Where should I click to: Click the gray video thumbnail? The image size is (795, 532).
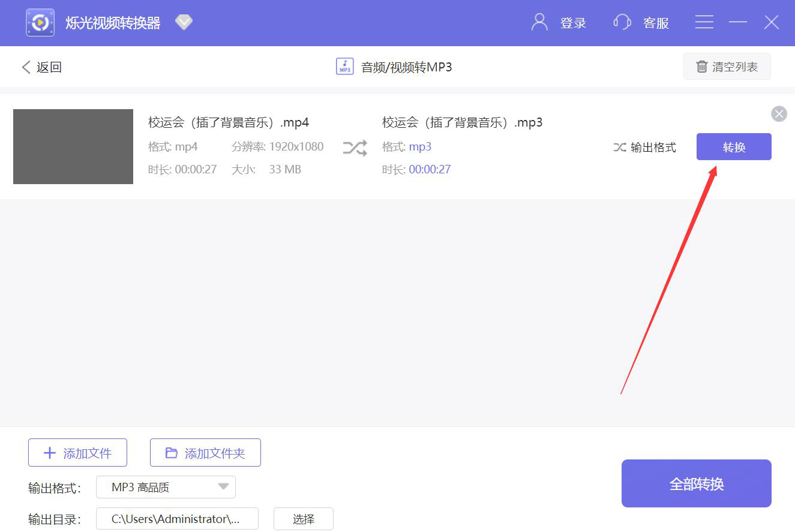tap(73, 146)
